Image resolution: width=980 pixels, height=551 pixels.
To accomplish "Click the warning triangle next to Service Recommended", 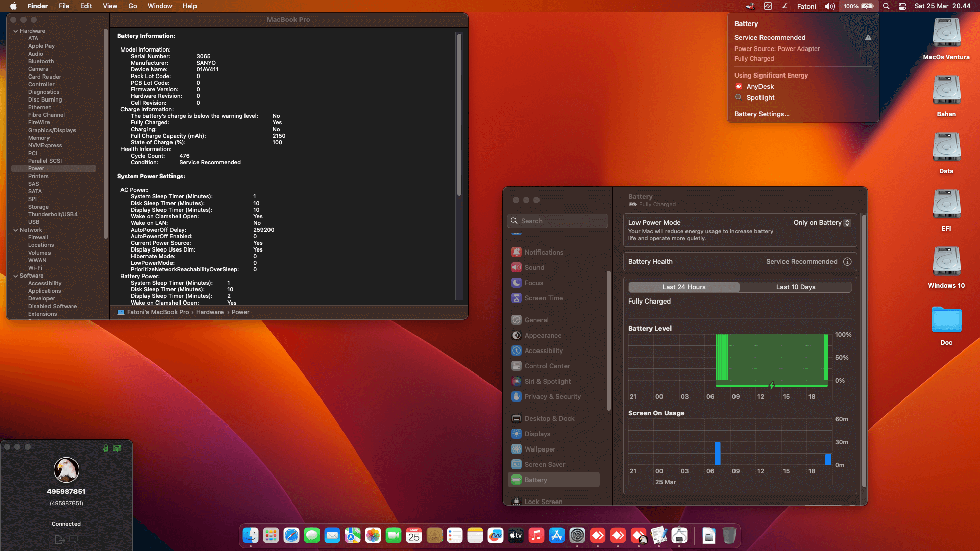I will pyautogui.click(x=869, y=37).
